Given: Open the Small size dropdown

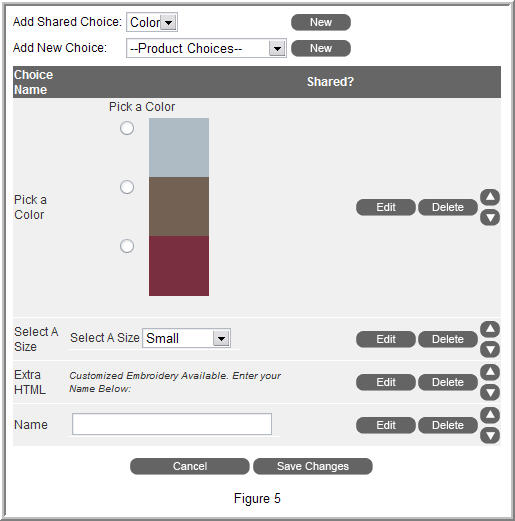Looking at the screenshot, I should [x=186, y=338].
